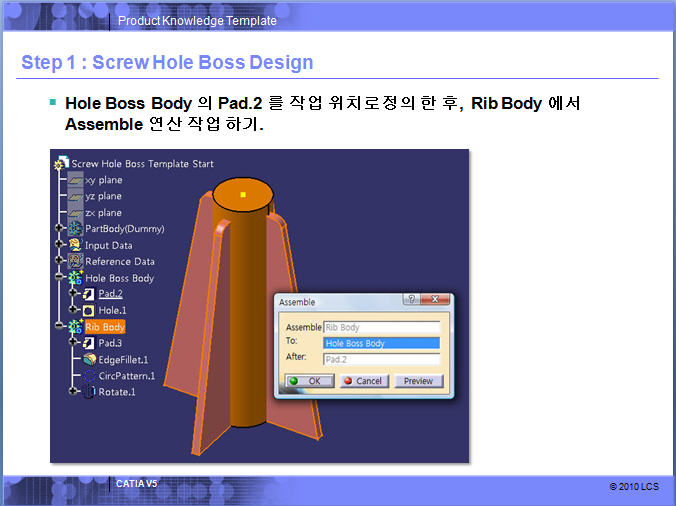Click the PartBody(Dummy) gear icon
Image resolution: width=676 pixels, height=506 pixels.
click(75, 229)
